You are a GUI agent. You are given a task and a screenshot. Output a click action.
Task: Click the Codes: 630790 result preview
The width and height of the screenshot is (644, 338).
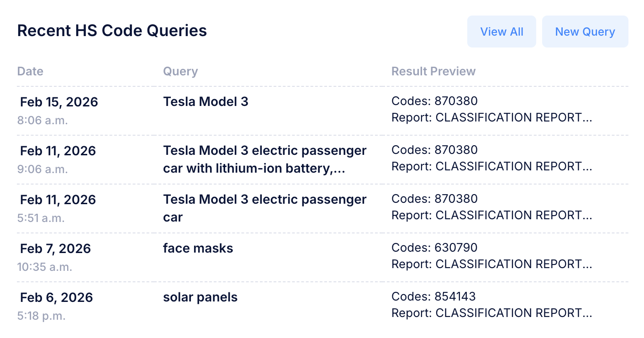434,248
